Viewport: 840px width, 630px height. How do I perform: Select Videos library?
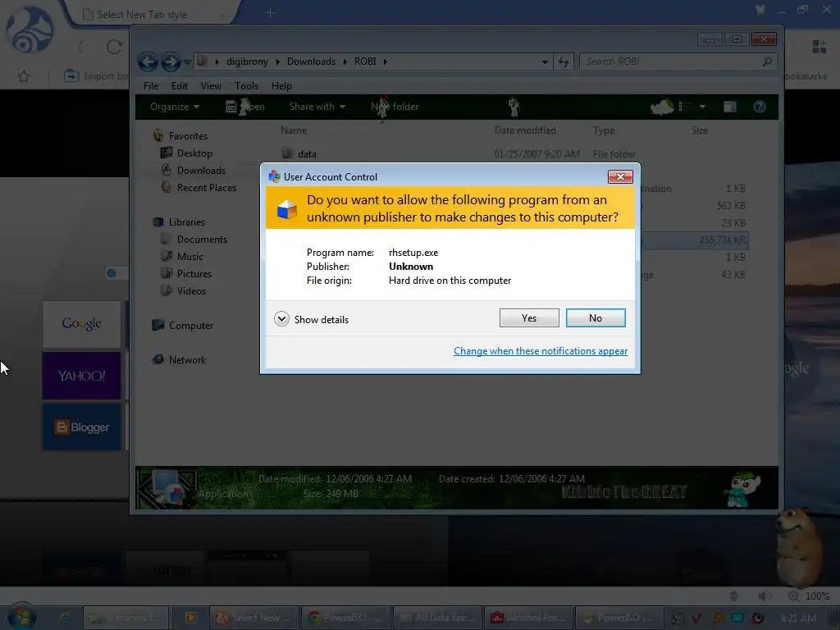point(183,291)
